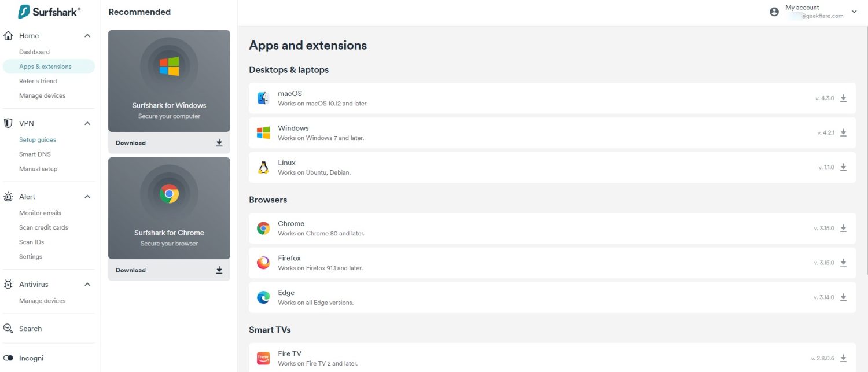The image size is (868, 372).
Task: Click the Surfshark for Chrome card thumbnail
Action: point(169,208)
